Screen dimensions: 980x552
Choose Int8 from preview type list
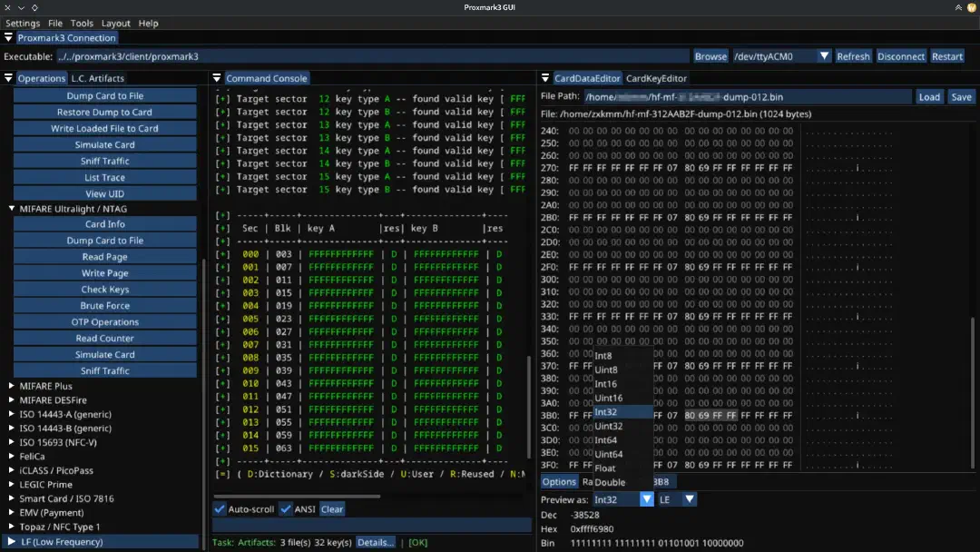point(622,356)
